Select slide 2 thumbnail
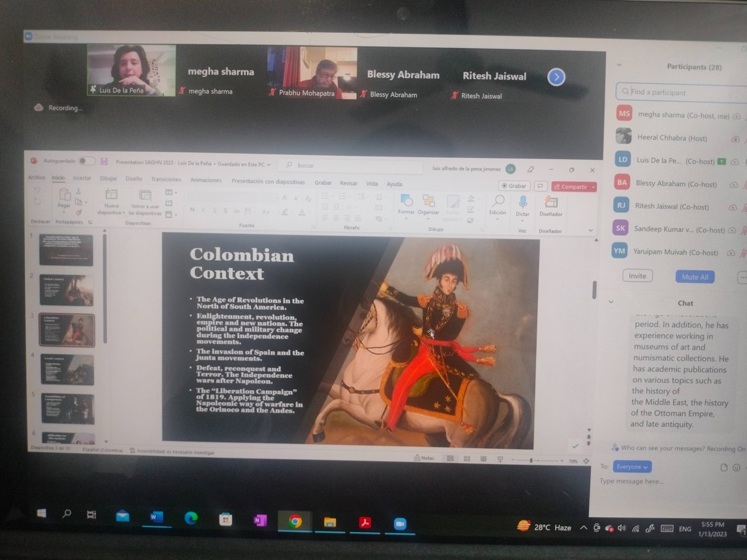747x560 pixels. pyautogui.click(x=67, y=290)
